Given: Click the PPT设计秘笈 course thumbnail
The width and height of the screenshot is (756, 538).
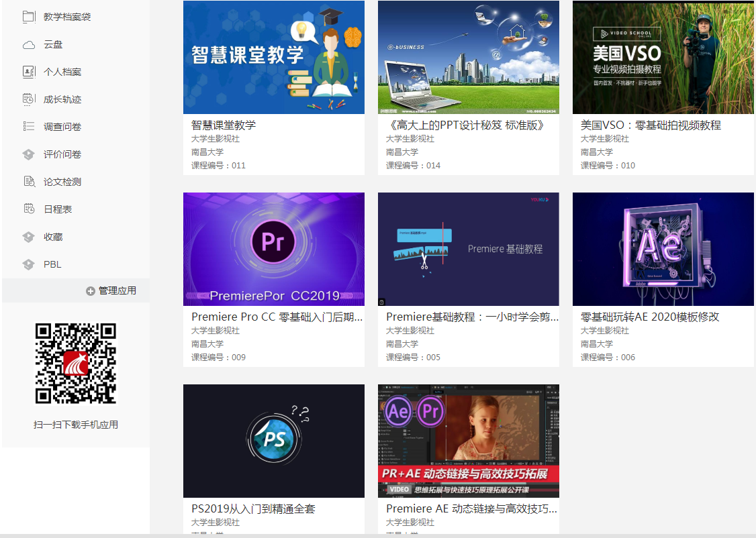Looking at the screenshot, I should [x=468, y=58].
